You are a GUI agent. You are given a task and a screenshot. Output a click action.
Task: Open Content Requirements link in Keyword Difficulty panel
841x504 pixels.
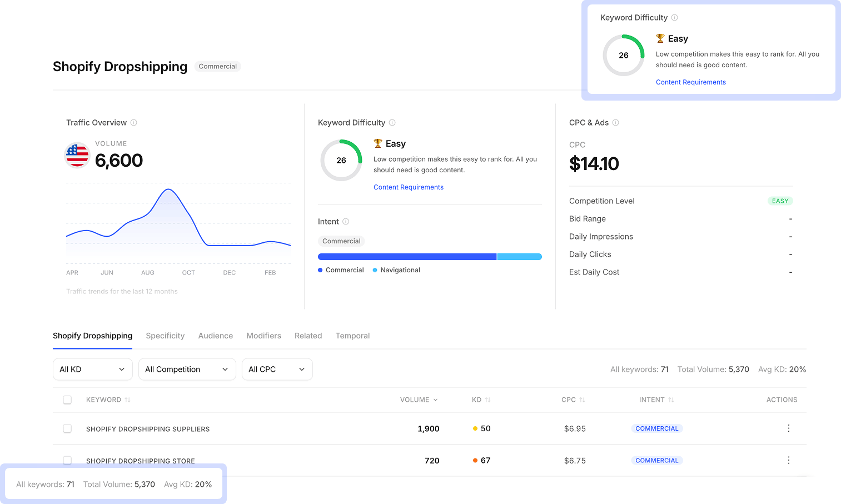coord(408,187)
